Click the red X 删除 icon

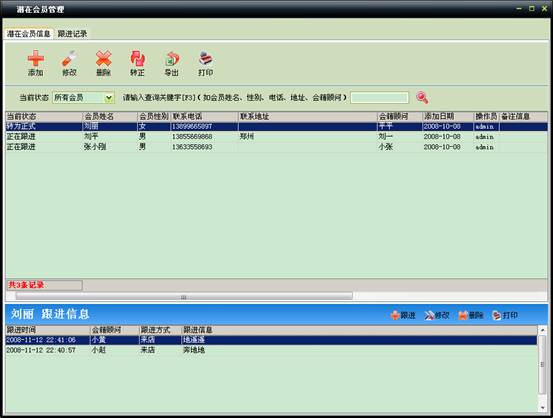click(x=103, y=59)
